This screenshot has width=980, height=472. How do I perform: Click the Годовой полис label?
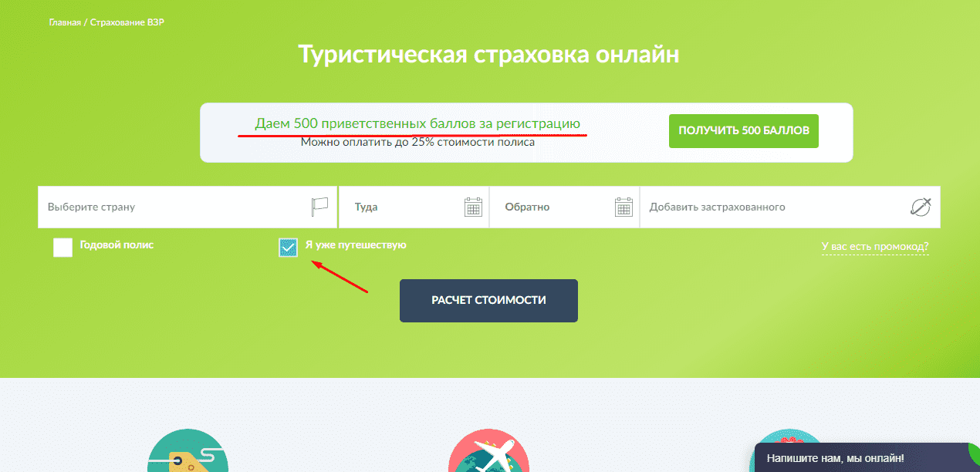pyautogui.click(x=117, y=244)
